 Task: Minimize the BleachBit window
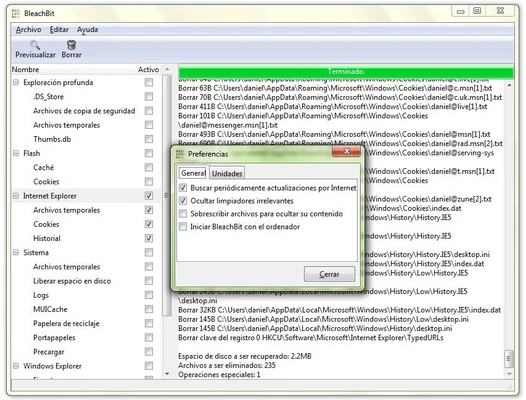click(460, 11)
